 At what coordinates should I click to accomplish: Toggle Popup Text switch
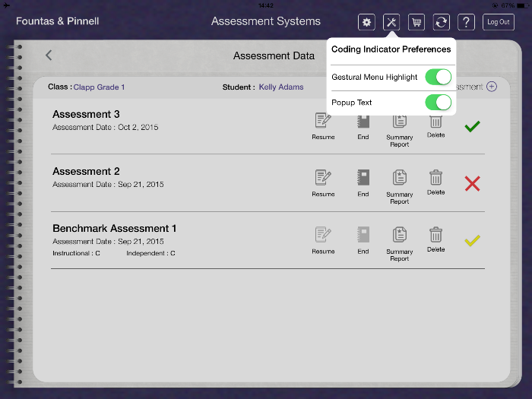coord(438,103)
